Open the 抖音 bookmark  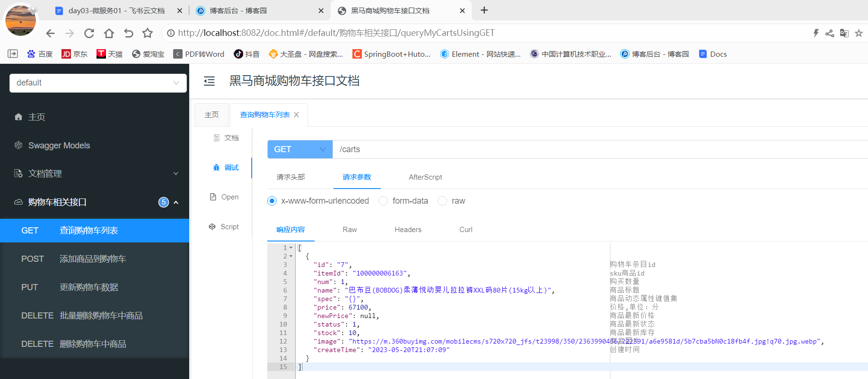[x=247, y=54]
